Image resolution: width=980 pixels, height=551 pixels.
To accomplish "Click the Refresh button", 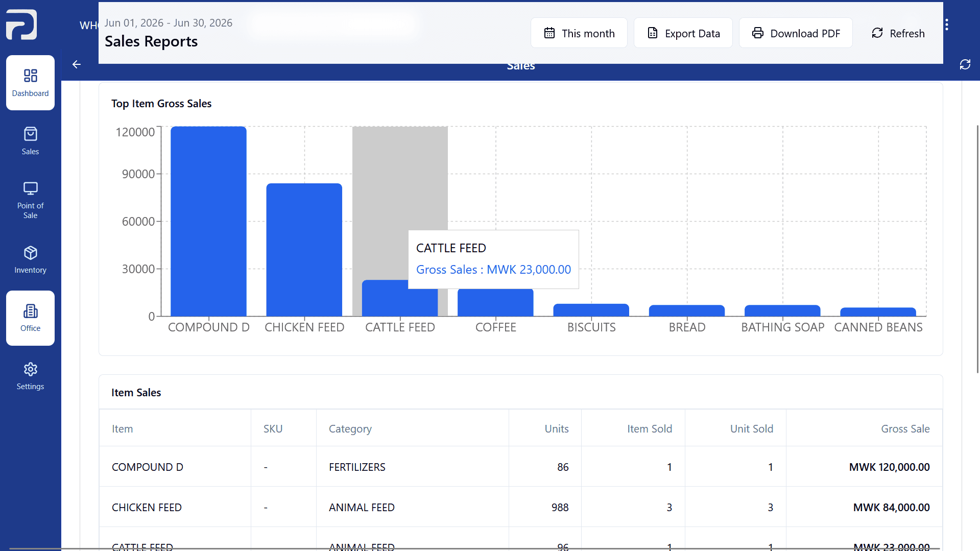I will click(x=898, y=33).
